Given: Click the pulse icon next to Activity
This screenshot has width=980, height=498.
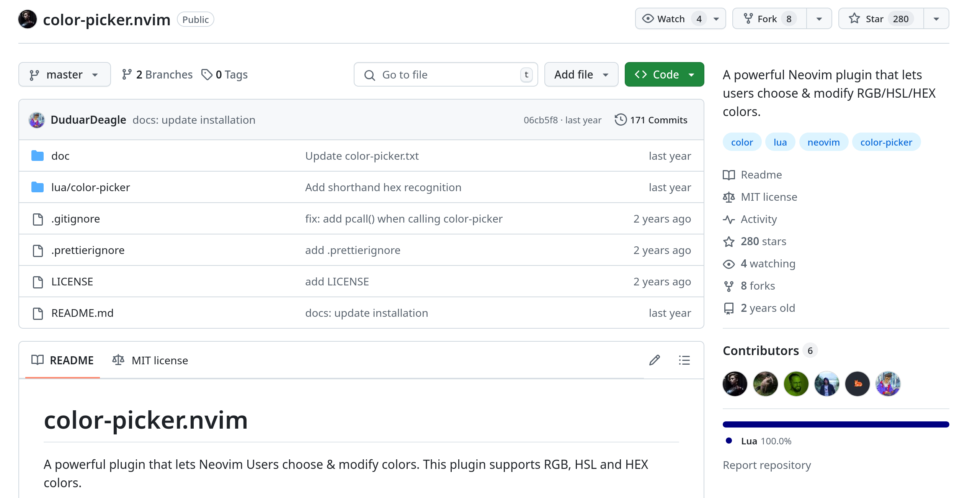Looking at the screenshot, I should (x=729, y=220).
